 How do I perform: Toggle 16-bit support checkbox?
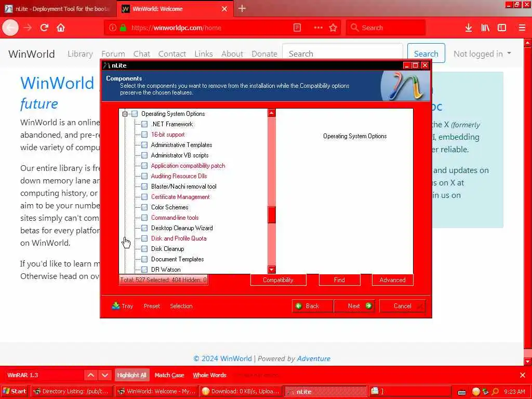(x=144, y=135)
